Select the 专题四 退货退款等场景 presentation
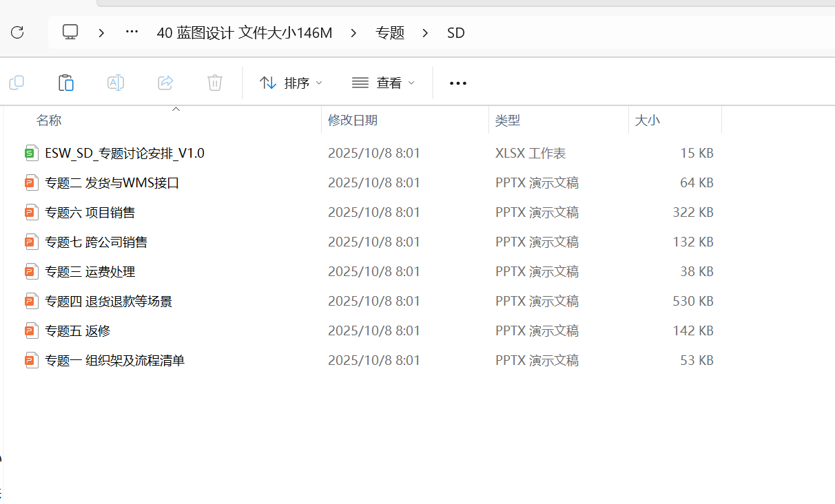 [x=108, y=301]
